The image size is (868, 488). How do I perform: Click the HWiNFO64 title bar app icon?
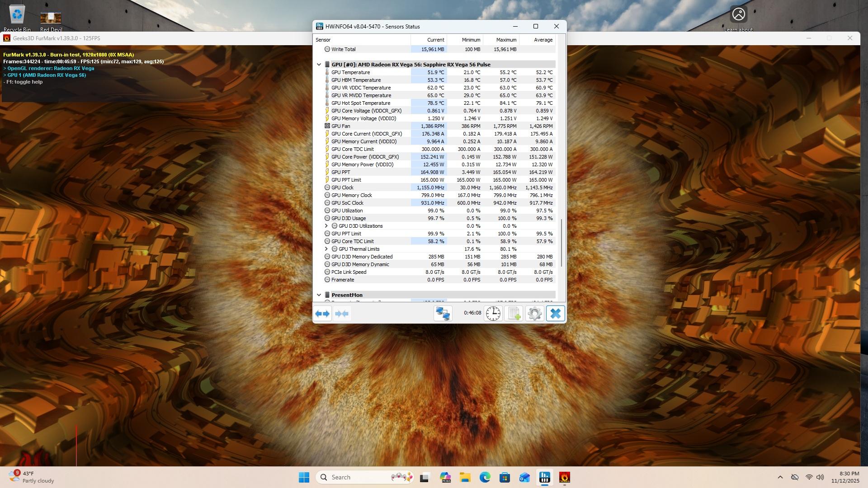[x=320, y=27]
